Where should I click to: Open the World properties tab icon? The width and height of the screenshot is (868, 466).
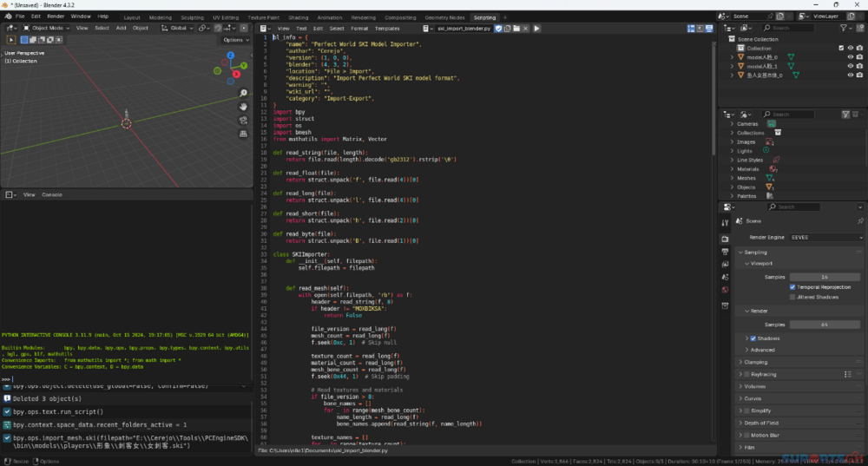point(725,290)
